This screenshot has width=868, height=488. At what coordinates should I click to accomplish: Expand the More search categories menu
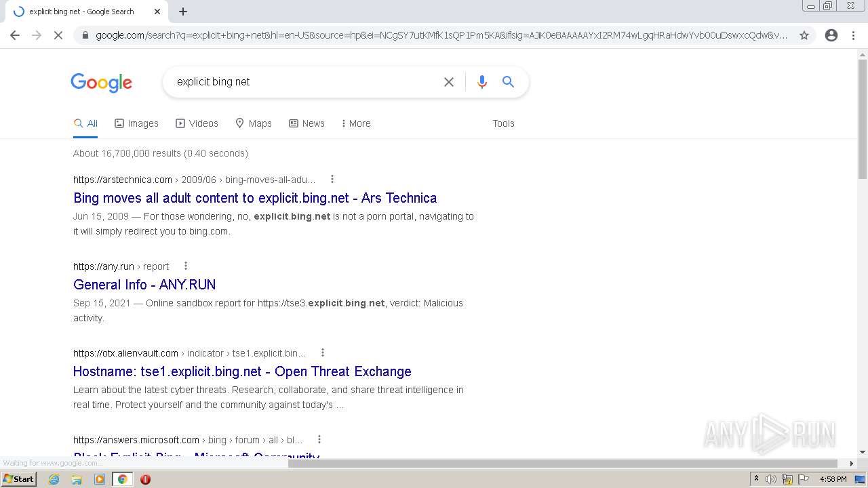click(x=356, y=123)
